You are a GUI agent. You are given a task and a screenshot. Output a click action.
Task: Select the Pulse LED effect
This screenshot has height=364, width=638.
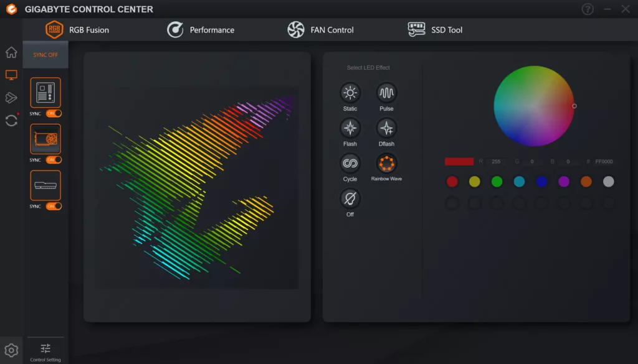(386, 93)
